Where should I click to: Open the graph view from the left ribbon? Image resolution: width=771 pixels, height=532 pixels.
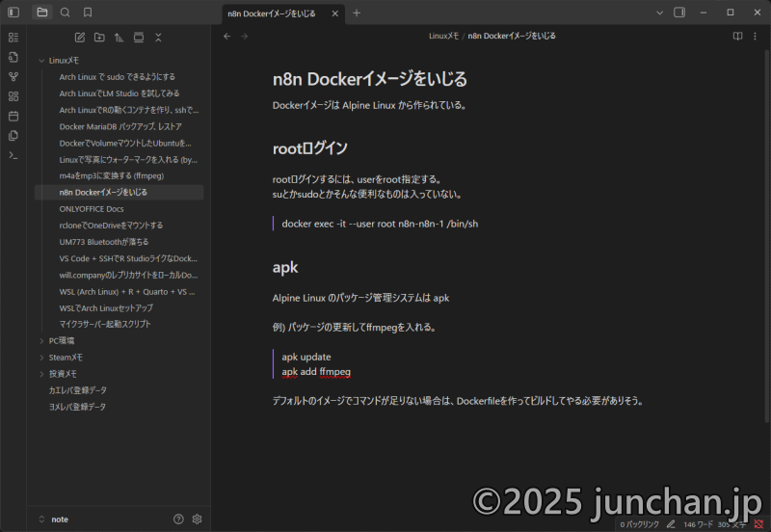tap(13, 76)
